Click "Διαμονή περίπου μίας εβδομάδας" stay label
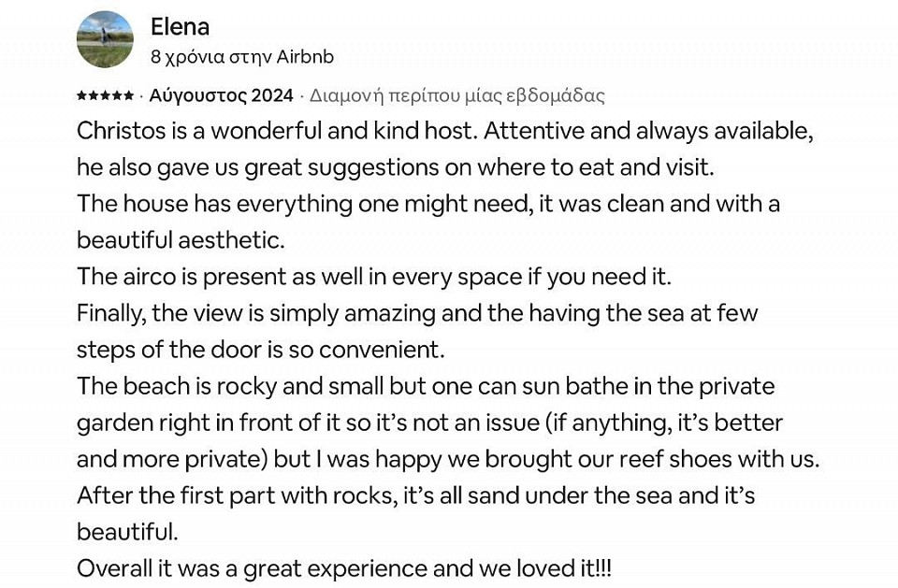 457,95
